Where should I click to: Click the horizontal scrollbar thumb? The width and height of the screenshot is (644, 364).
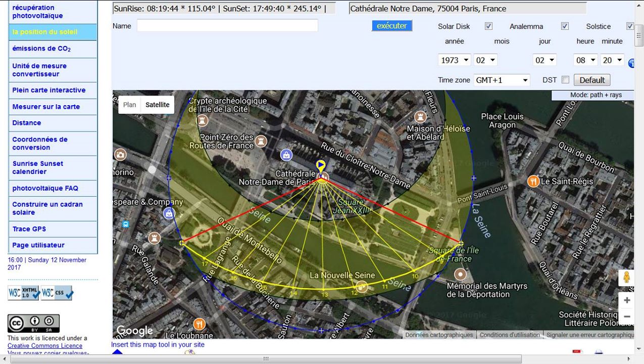[266, 359]
